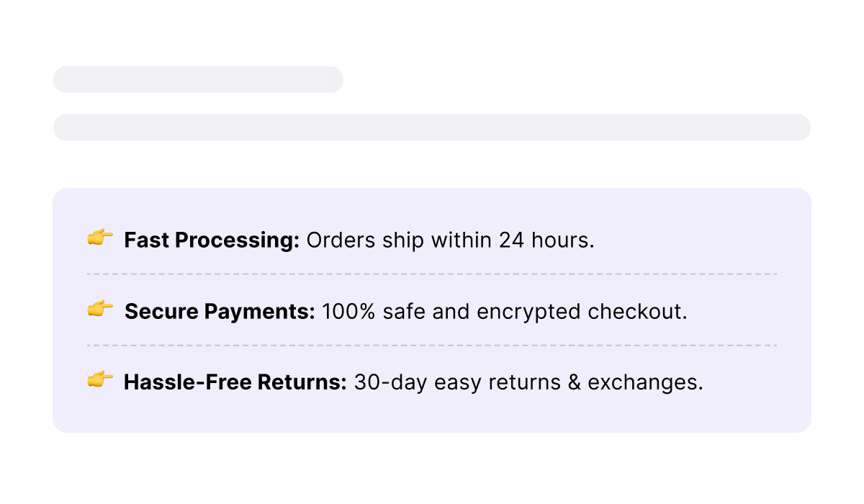
Task: Click the dashed divider under Fast Processing
Action: 432,274
